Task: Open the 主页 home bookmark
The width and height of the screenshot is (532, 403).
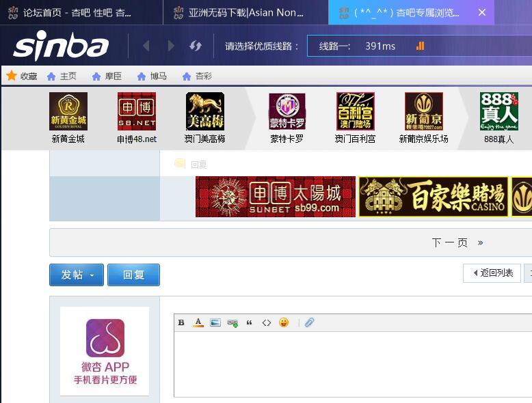Action: (62, 77)
